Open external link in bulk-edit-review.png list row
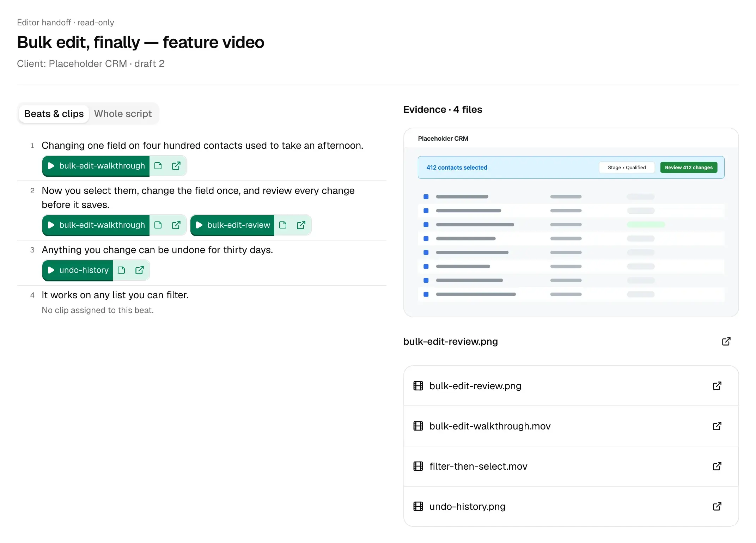Viewport: 756px width, 543px height. (717, 386)
